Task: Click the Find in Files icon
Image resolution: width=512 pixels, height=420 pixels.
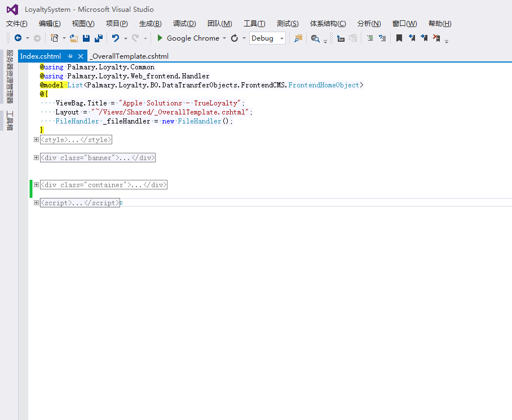Action: (298, 38)
